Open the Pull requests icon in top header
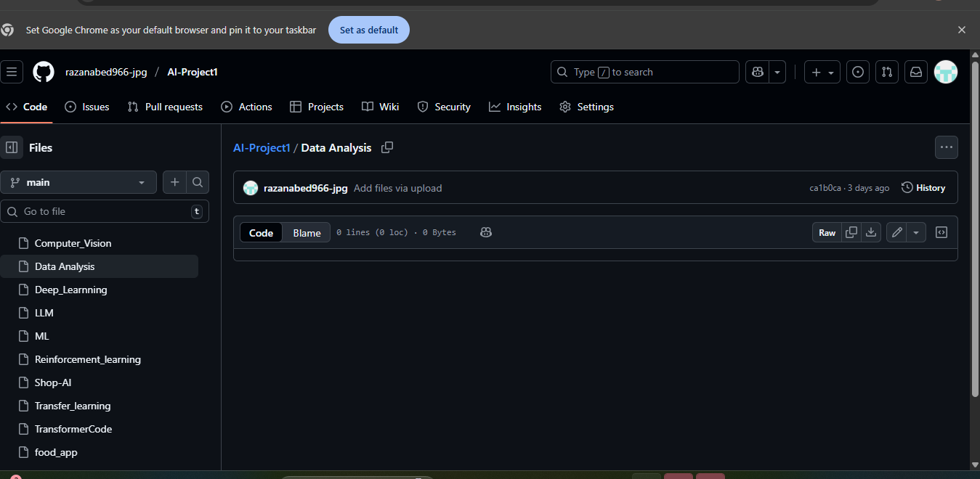 tap(887, 72)
